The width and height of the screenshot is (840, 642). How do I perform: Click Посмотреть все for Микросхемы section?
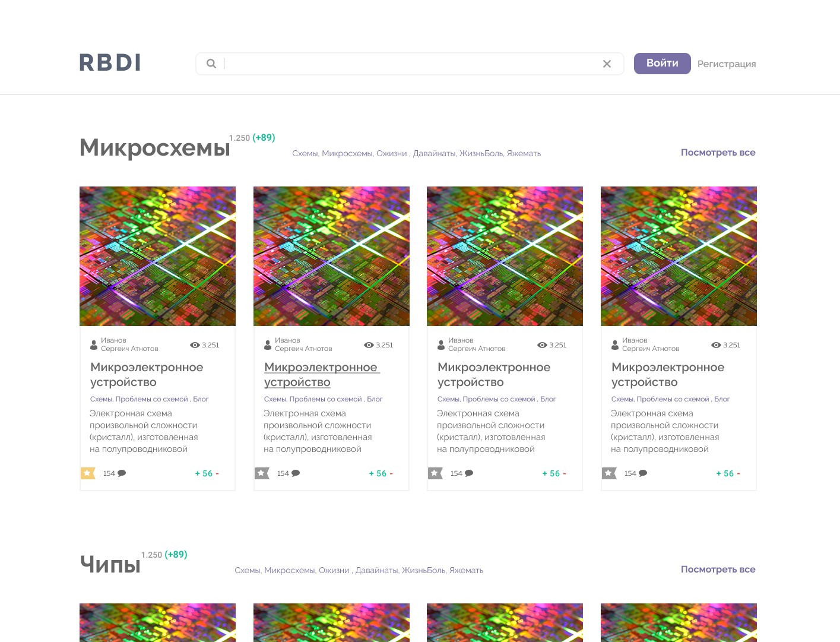click(718, 153)
